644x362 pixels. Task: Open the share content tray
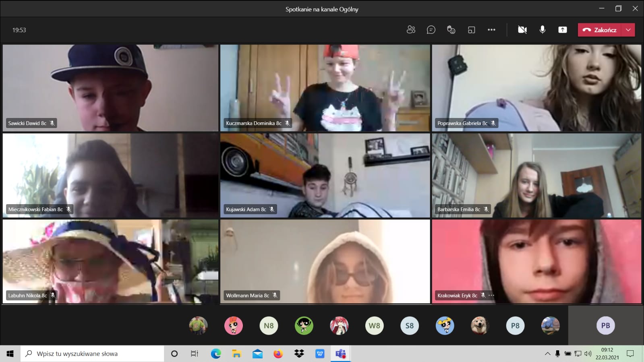pyautogui.click(x=563, y=30)
